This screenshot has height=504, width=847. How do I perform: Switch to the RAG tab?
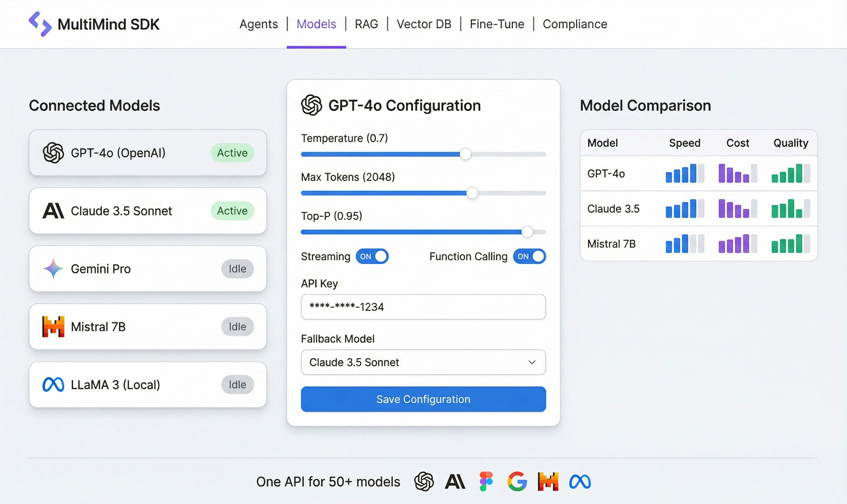point(366,24)
